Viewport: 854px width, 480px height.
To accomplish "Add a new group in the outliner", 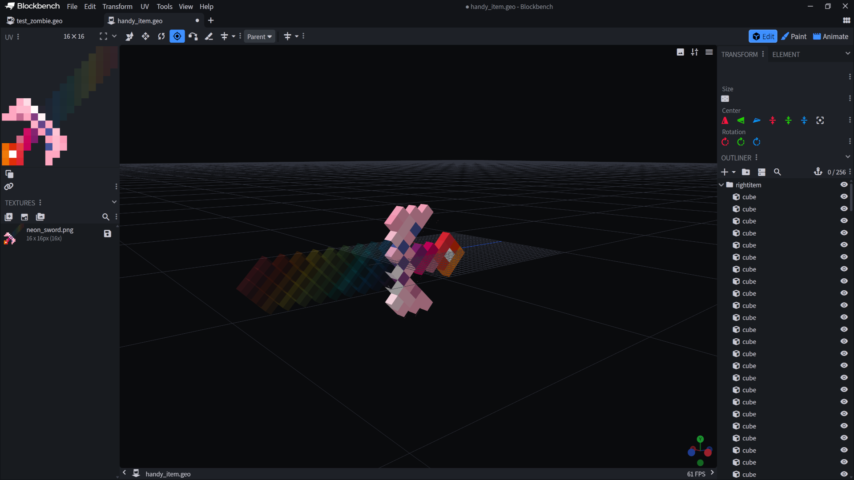I will click(746, 172).
